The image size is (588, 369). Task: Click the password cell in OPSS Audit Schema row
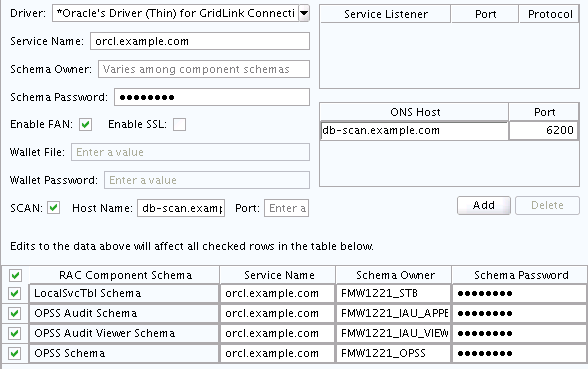[520, 313]
